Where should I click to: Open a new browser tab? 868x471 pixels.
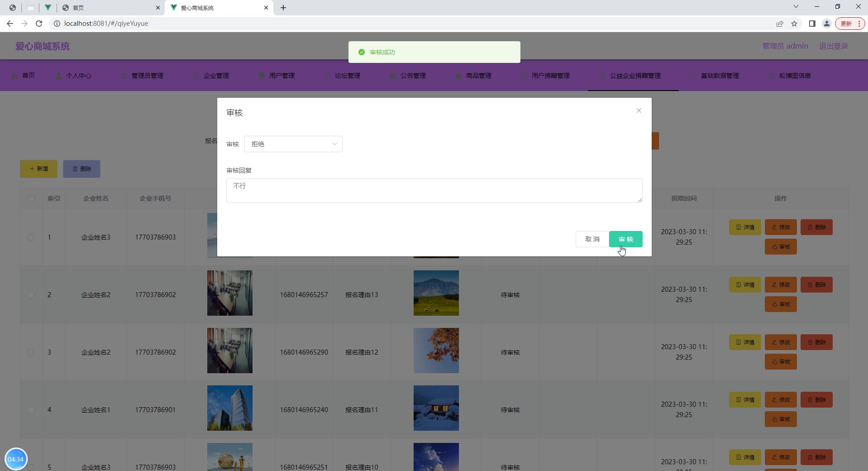coord(283,8)
